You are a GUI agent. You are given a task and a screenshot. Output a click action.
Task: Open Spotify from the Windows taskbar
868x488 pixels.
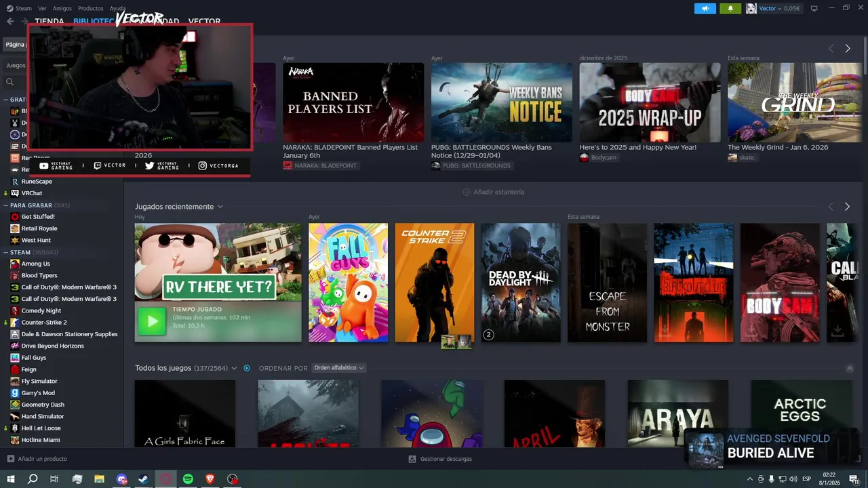point(188,479)
